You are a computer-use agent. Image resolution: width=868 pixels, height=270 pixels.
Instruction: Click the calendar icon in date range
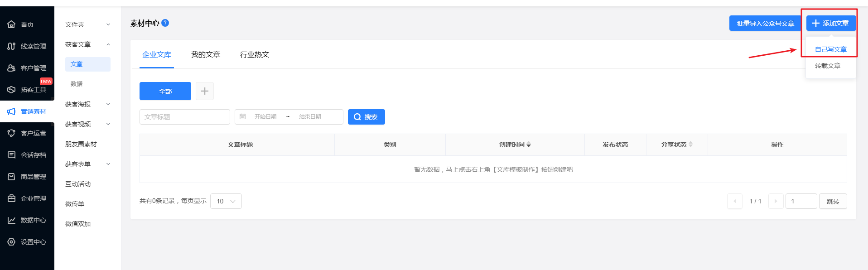pyautogui.click(x=243, y=116)
